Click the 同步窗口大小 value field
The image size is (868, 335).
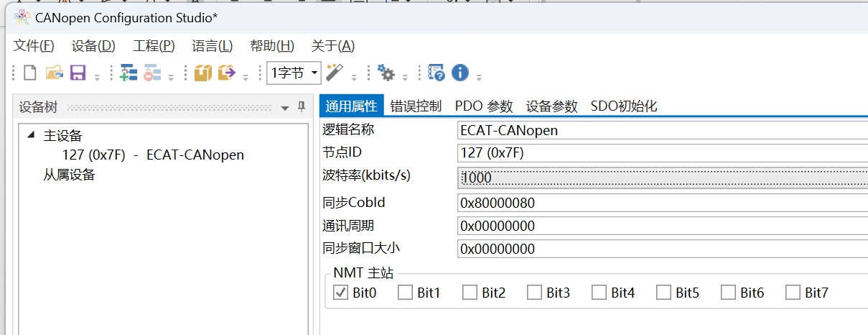coord(662,249)
